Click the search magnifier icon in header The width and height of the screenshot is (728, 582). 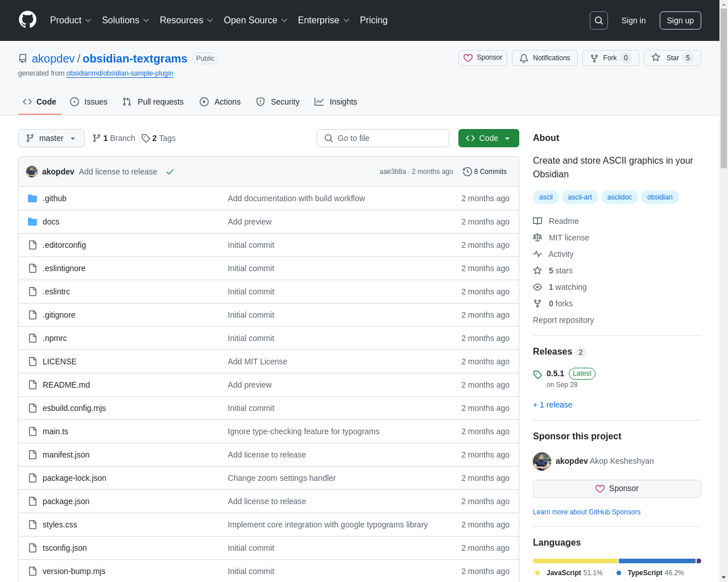click(x=599, y=20)
